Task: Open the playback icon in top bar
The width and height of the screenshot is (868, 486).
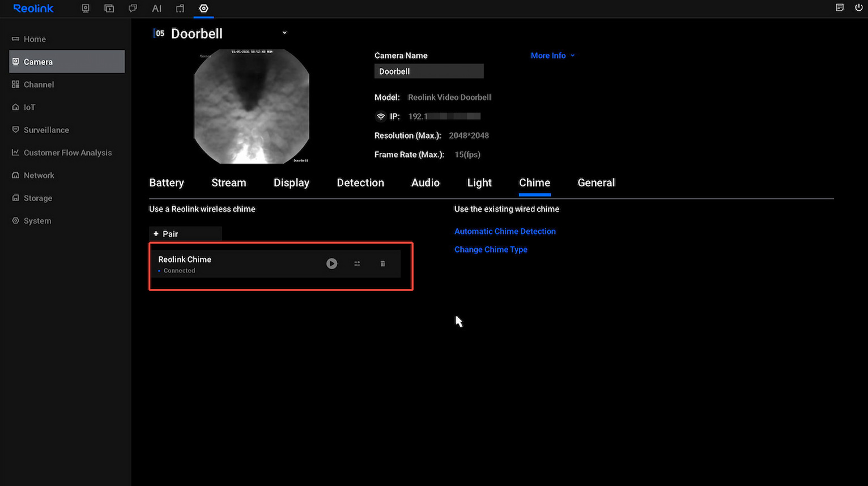Action: pos(109,8)
